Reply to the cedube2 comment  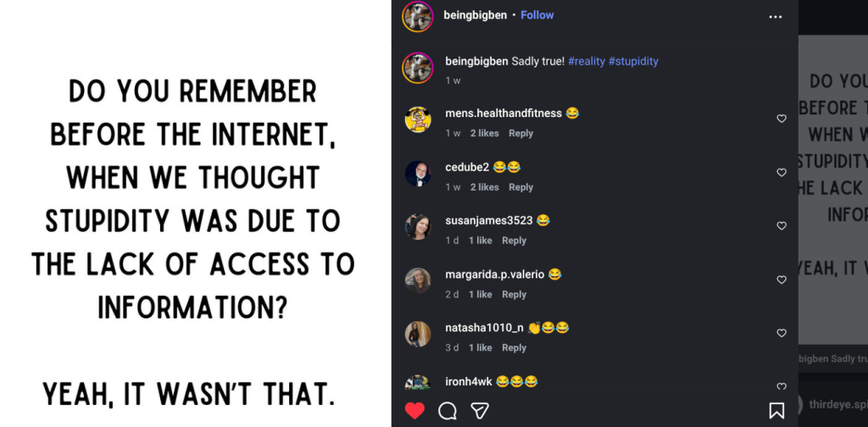point(520,187)
